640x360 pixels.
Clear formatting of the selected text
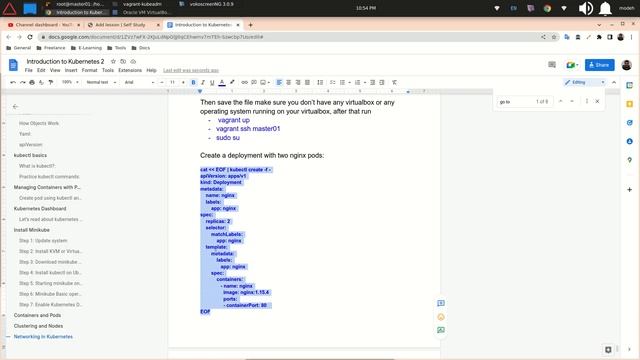[x=394, y=82]
